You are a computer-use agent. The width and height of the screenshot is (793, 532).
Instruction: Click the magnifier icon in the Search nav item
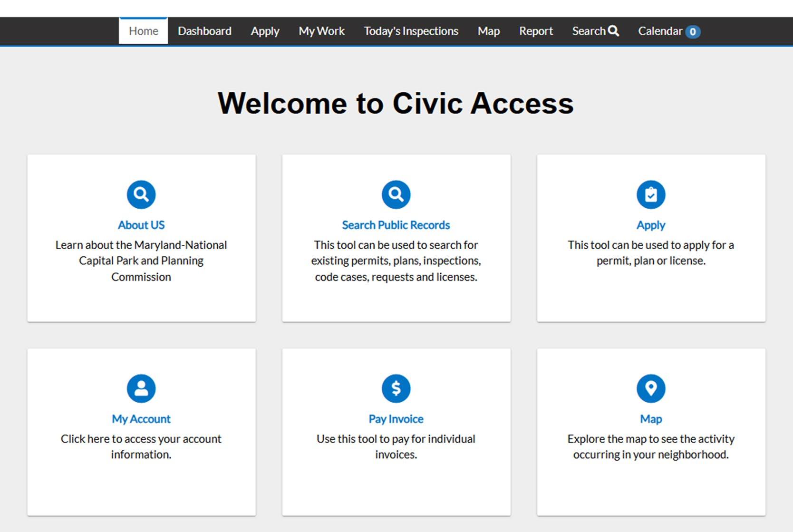(x=613, y=31)
